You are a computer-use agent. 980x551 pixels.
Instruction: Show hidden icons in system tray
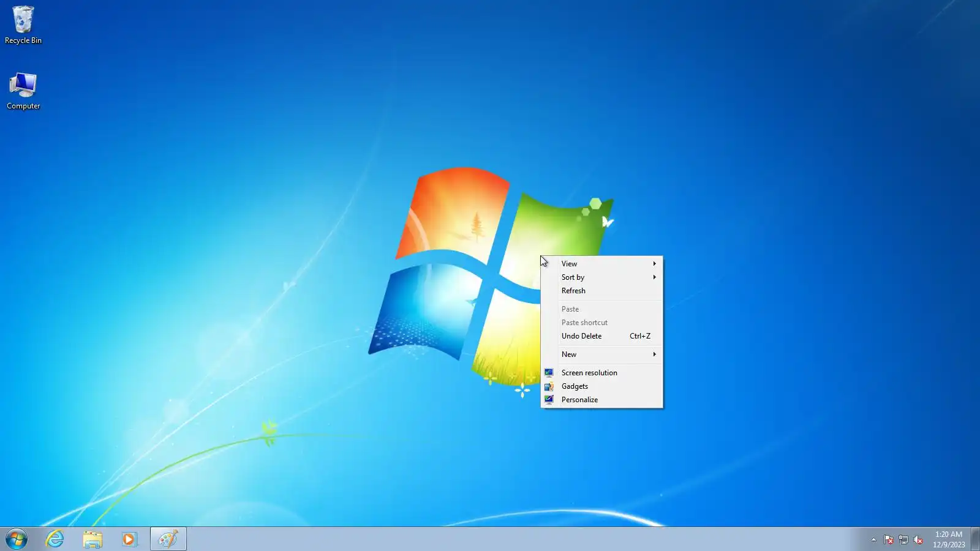873,539
